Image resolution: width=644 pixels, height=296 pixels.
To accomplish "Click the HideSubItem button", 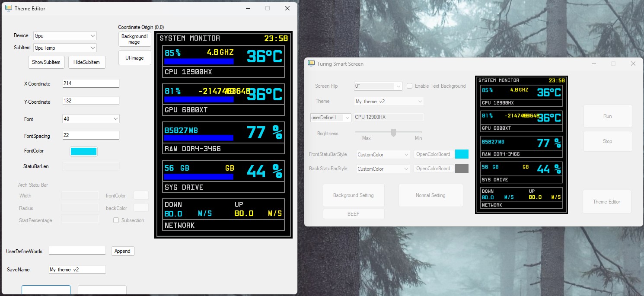I will [x=86, y=62].
